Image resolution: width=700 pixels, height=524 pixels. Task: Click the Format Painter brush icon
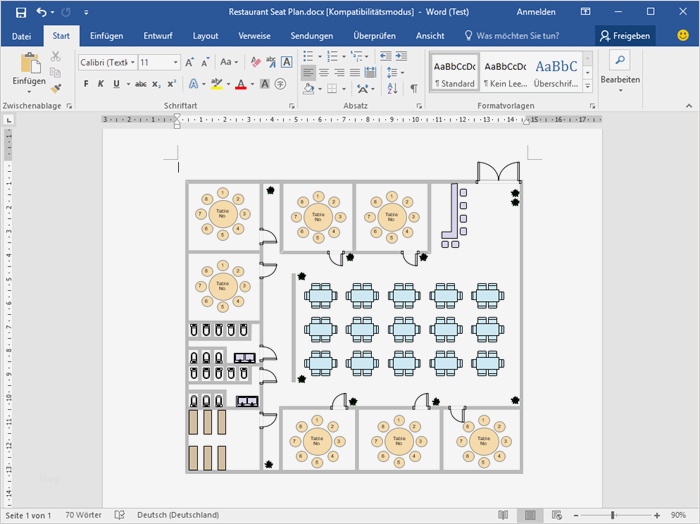point(56,88)
